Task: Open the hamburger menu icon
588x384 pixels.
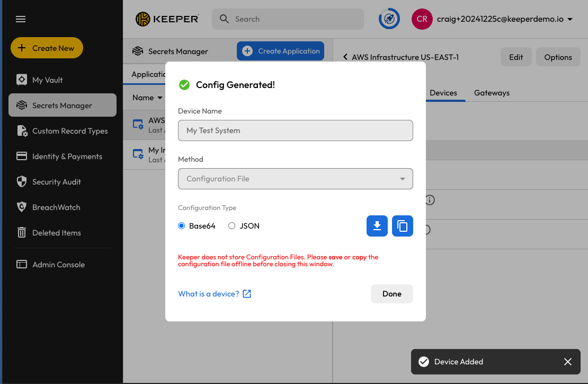Action: click(21, 19)
